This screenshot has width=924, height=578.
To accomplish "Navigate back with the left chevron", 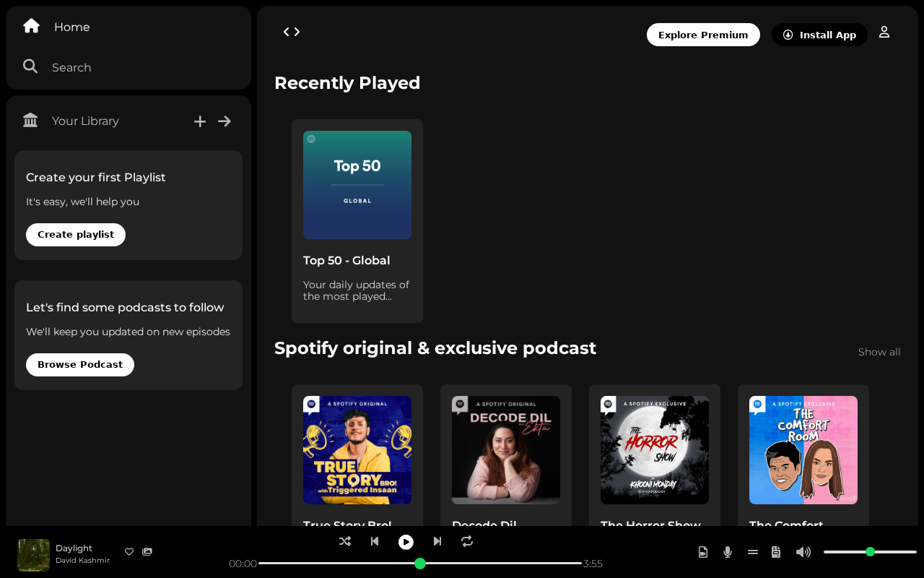I will point(287,32).
